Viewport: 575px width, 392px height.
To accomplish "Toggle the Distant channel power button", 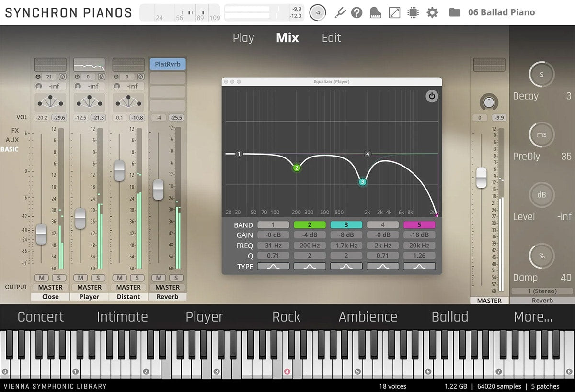I will pyautogui.click(x=116, y=77).
